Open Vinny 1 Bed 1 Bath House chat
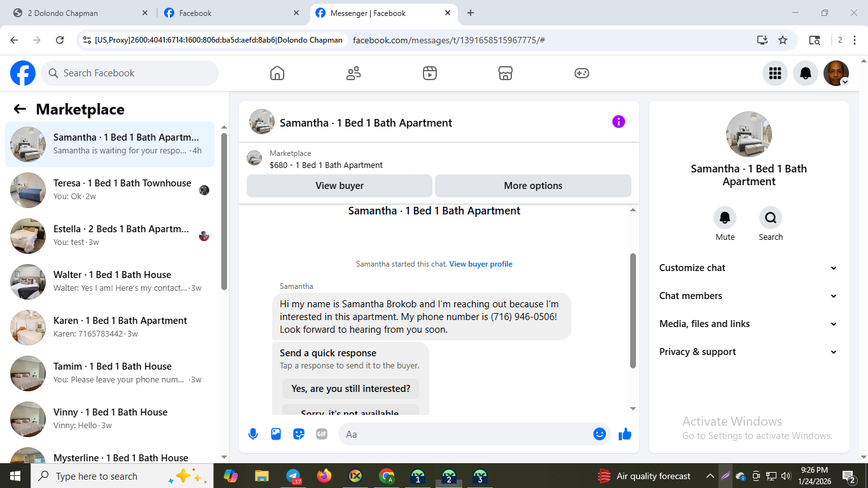Image resolution: width=868 pixels, height=488 pixels. (109, 419)
